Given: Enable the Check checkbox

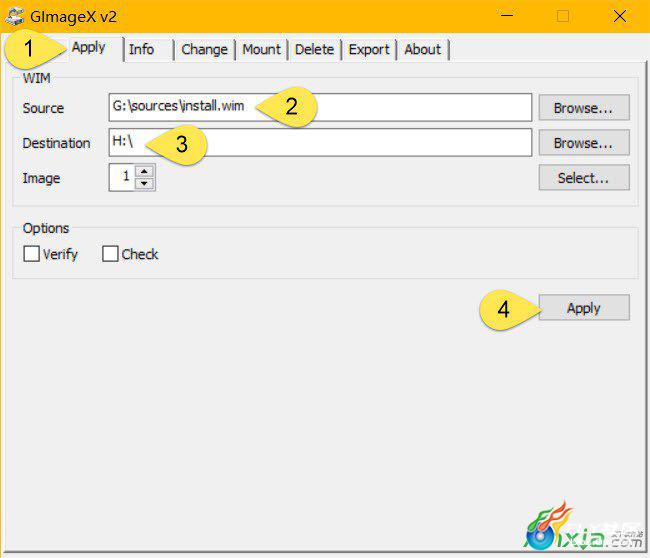Looking at the screenshot, I should tap(110, 254).
